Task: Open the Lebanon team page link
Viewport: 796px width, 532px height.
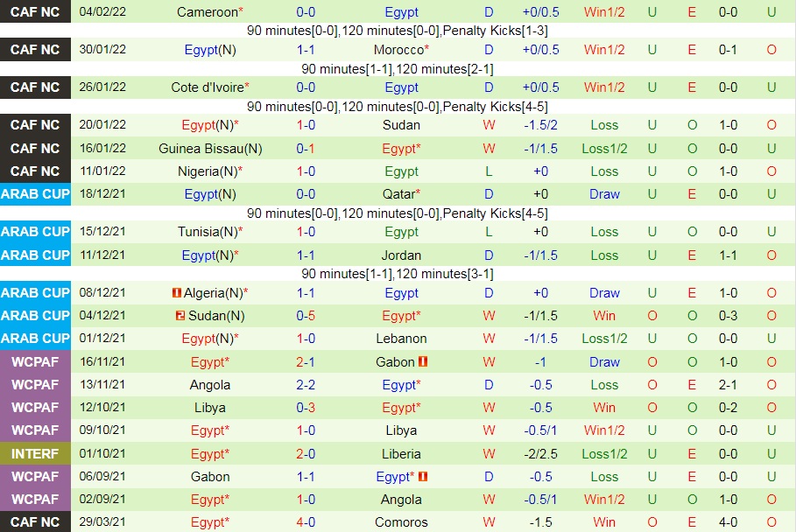Action: click(x=401, y=339)
